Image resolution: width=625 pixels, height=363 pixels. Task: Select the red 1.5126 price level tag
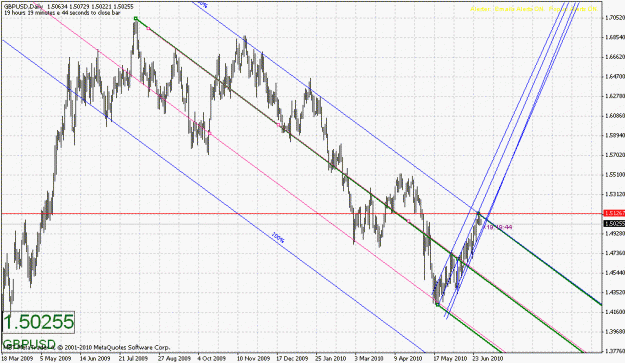(x=614, y=213)
